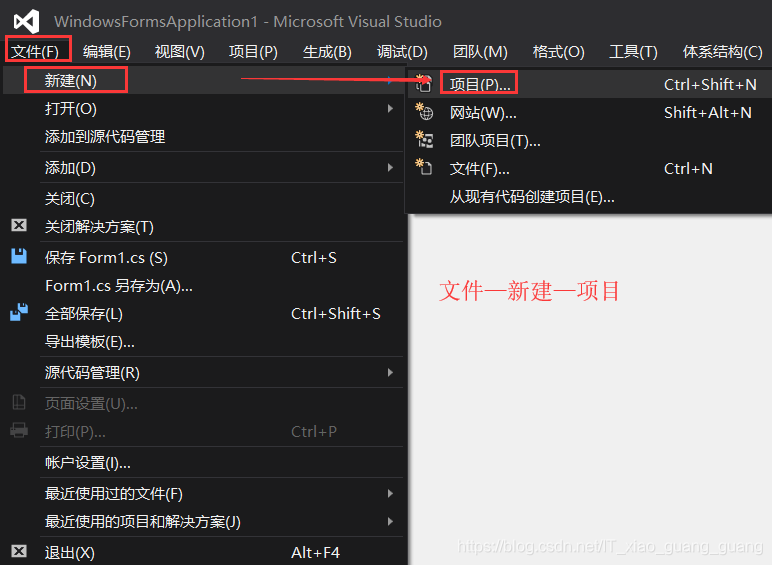Choose 文件(F)... in the New submenu
Viewport: 772px width, 565px height.
tap(589, 168)
